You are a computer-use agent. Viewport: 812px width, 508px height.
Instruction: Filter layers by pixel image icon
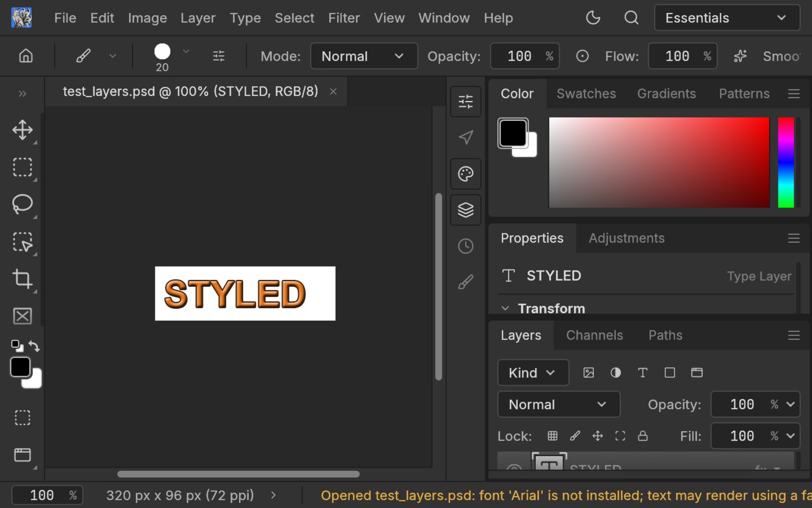pyautogui.click(x=589, y=373)
